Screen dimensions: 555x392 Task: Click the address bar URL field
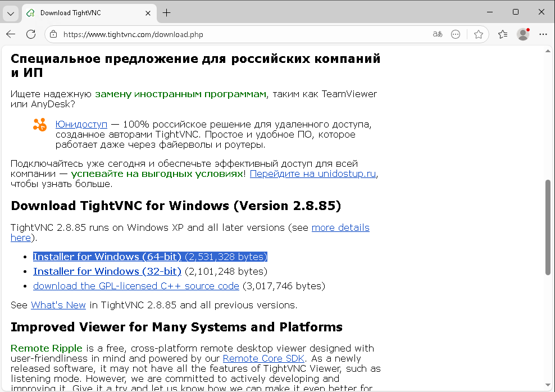(x=236, y=34)
